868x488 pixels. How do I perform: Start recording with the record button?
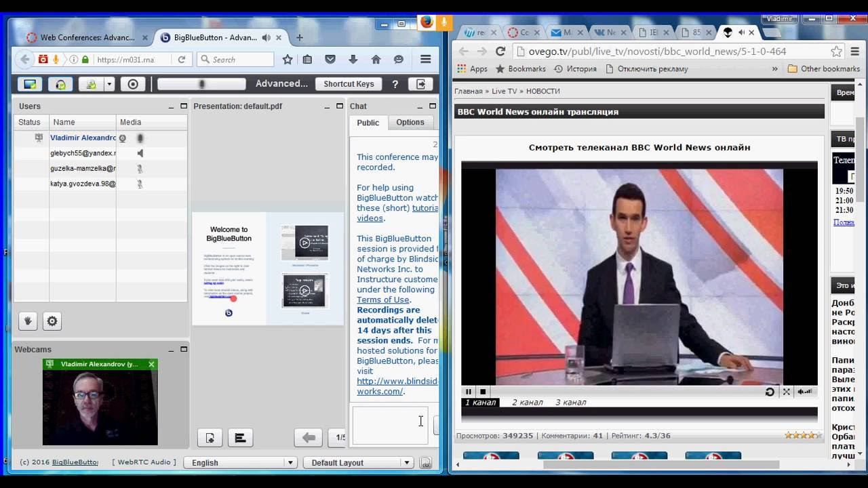click(133, 84)
